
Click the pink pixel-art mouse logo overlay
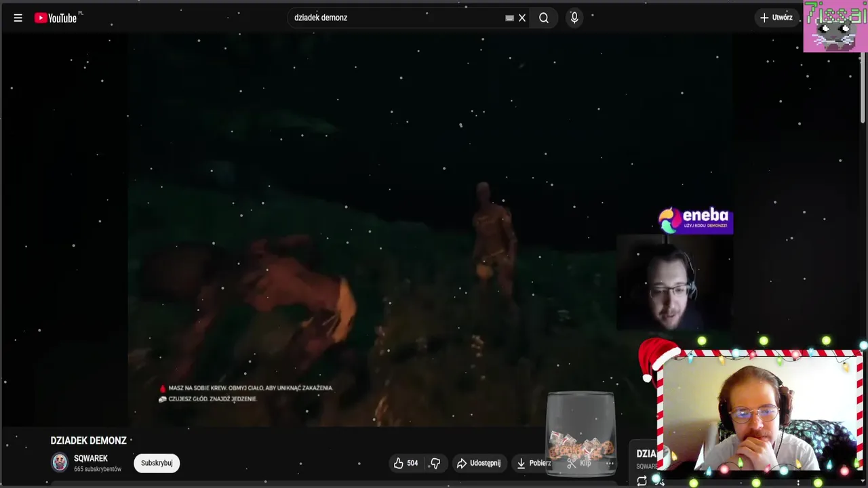point(835,26)
